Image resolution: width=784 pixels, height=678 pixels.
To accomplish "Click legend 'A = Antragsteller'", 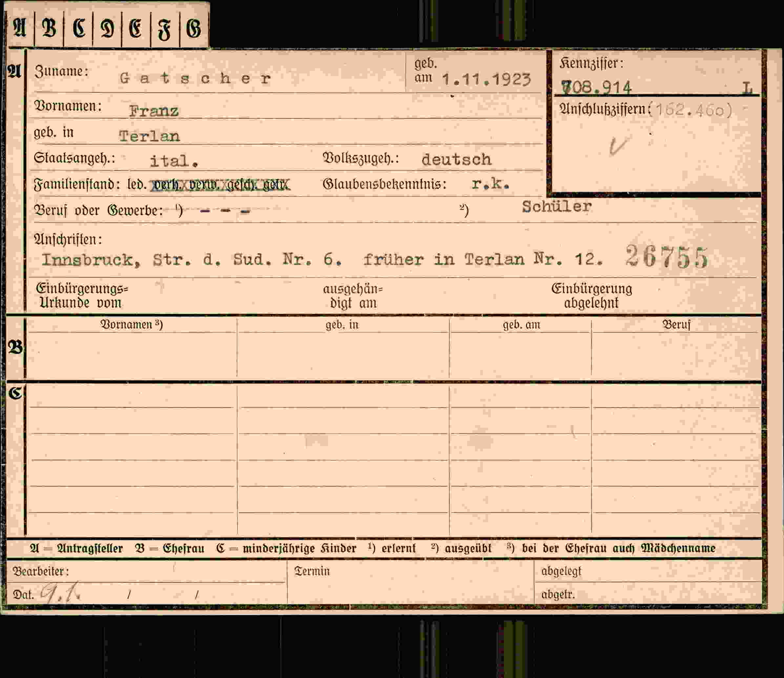I will [x=76, y=548].
